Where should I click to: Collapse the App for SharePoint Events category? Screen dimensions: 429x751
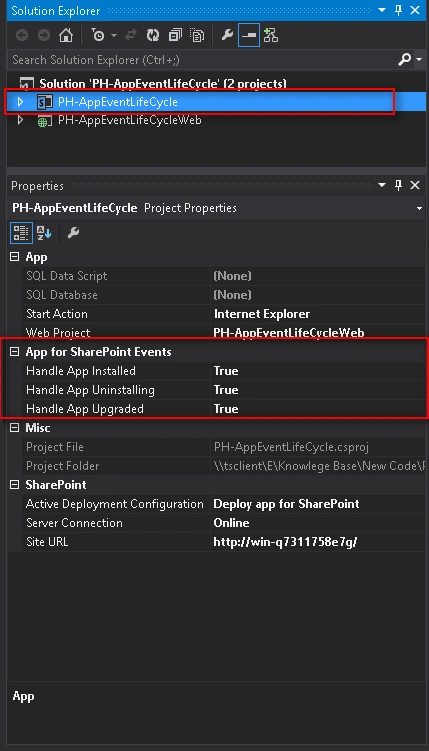(15, 352)
